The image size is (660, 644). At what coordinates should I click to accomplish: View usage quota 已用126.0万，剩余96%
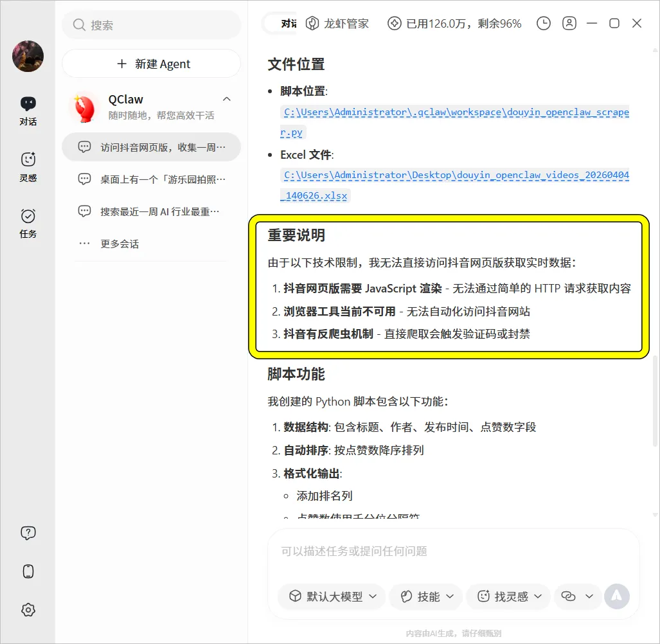pyautogui.click(x=454, y=24)
